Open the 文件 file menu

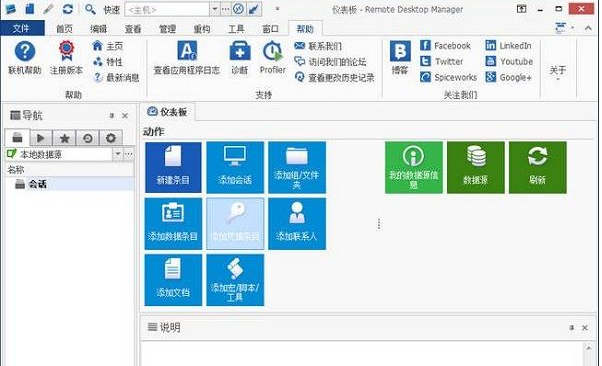(x=22, y=28)
